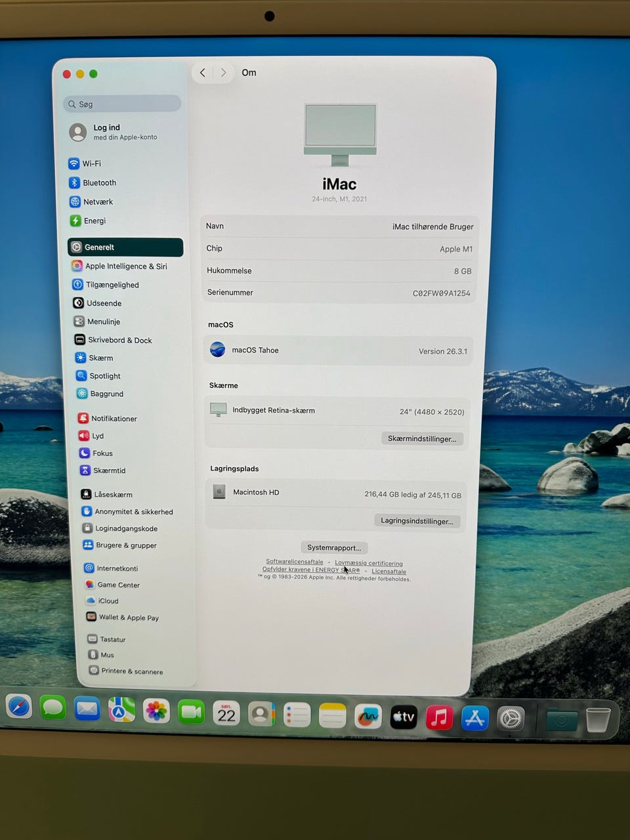Click the Søg search field
630x840 pixels.
point(122,104)
